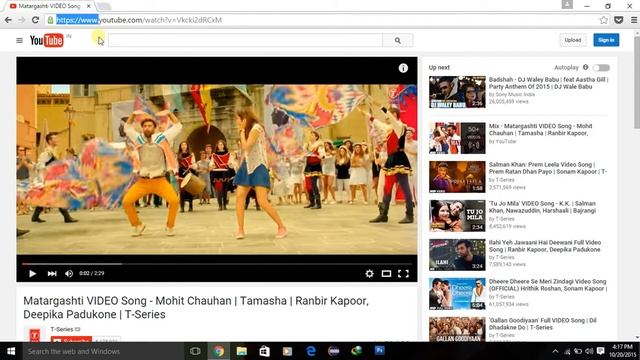This screenshot has height=360, width=640.
Task: Close the Matargashti VIDEO Song tab
Action: click(x=89, y=6)
